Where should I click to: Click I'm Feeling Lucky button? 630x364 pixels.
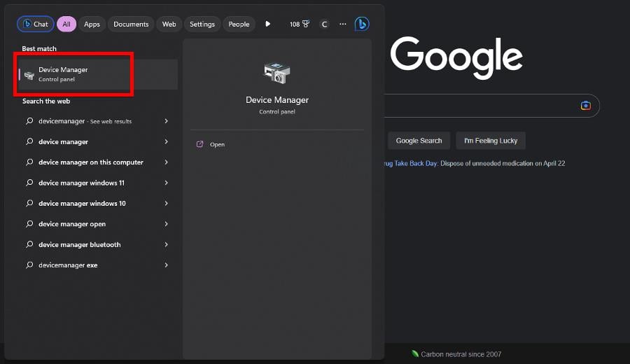tap(491, 141)
